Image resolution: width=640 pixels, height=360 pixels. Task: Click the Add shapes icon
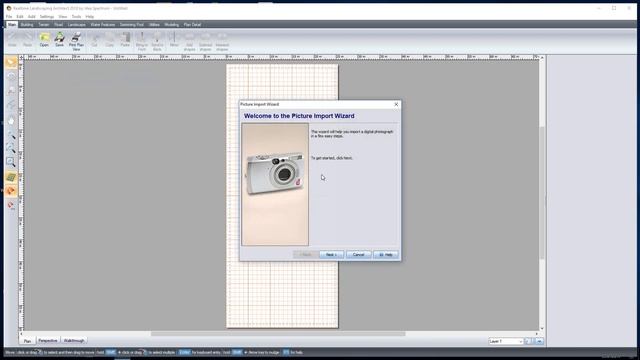189,42
